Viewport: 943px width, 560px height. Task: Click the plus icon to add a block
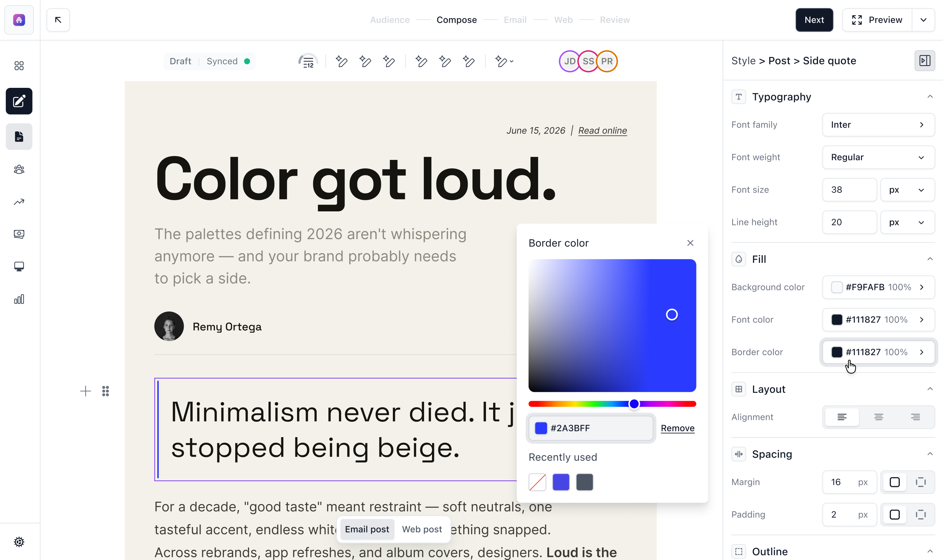(86, 391)
